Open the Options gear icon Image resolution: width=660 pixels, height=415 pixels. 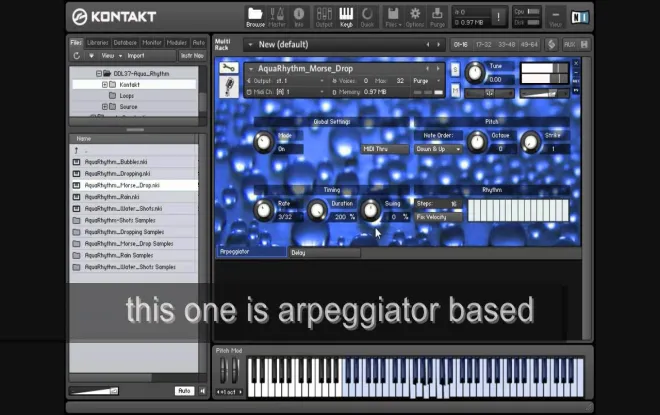(x=415, y=17)
